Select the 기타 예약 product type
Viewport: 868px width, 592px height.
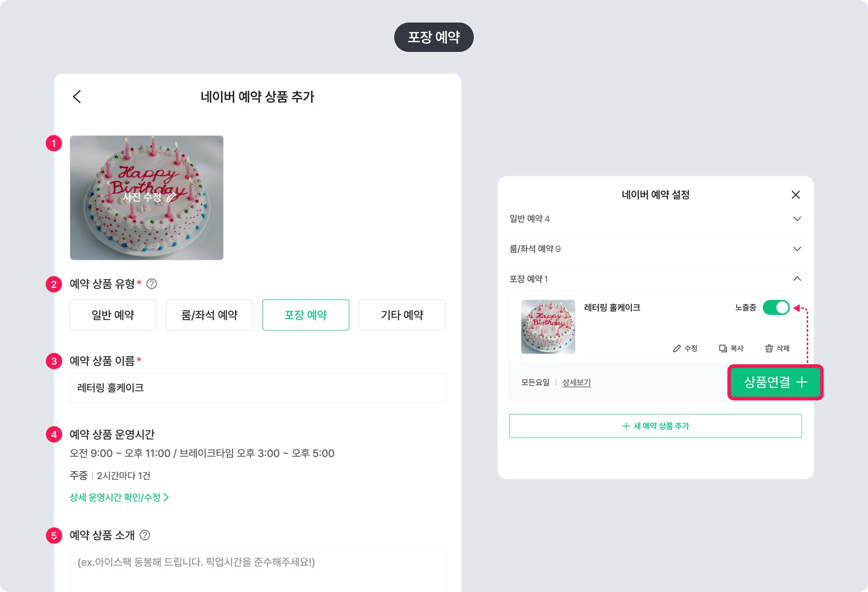pyautogui.click(x=402, y=315)
